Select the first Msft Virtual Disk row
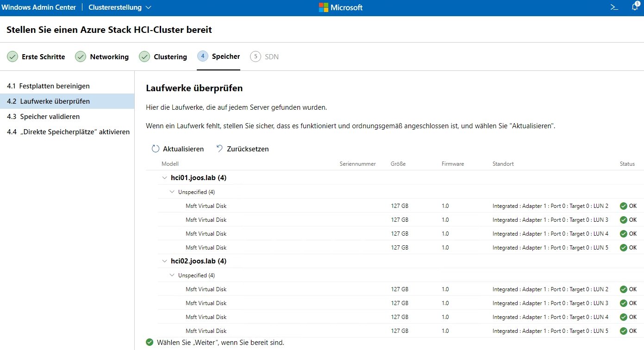Image resolution: width=644 pixels, height=350 pixels. (206, 206)
